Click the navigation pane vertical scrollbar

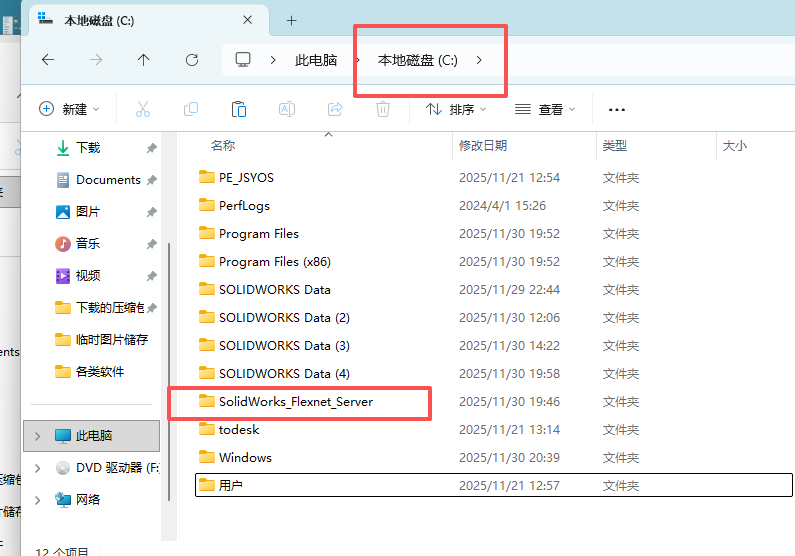point(169,372)
